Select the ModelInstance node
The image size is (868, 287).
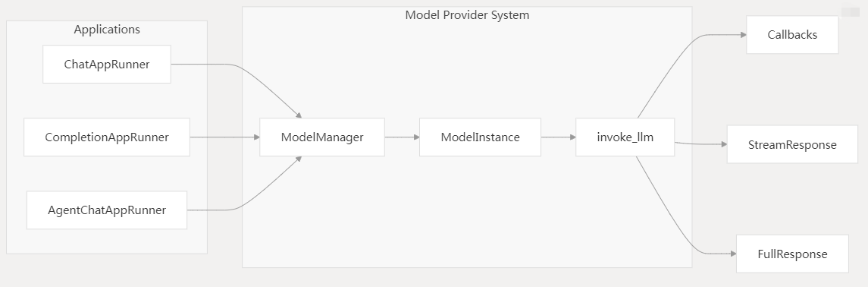[x=480, y=137]
